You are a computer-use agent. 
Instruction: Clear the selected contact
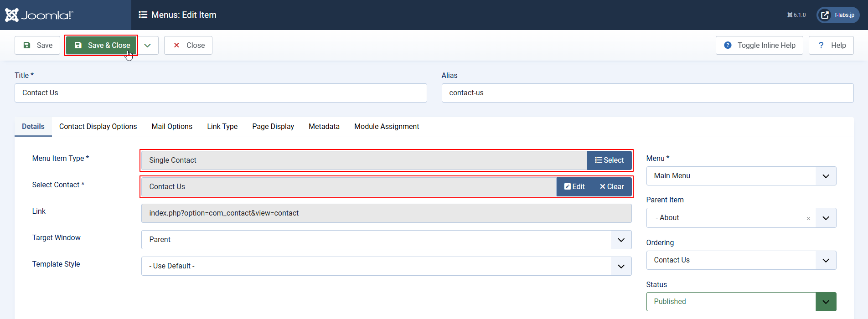tap(612, 187)
